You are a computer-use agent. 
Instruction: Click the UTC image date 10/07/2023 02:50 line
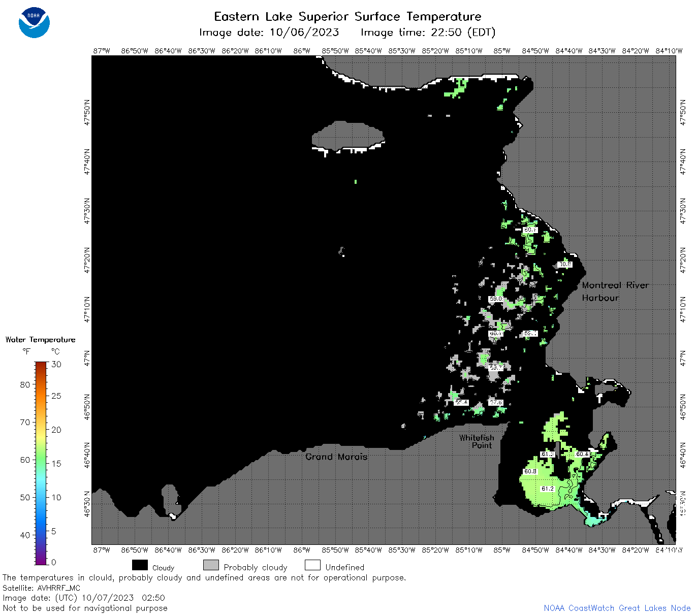84,598
